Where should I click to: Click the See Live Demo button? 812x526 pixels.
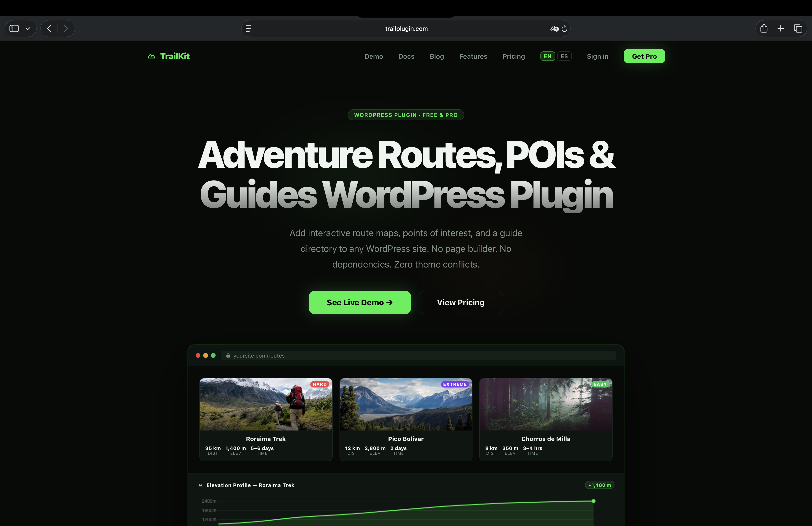[x=360, y=302]
